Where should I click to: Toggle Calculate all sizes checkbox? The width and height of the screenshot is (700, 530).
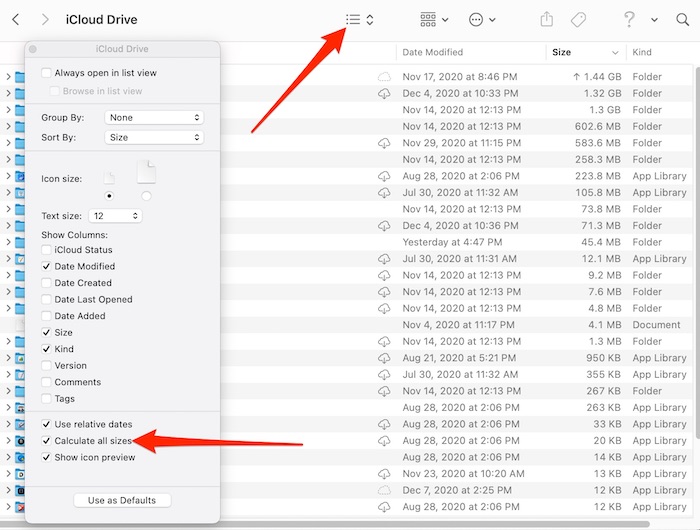(x=46, y=441)
